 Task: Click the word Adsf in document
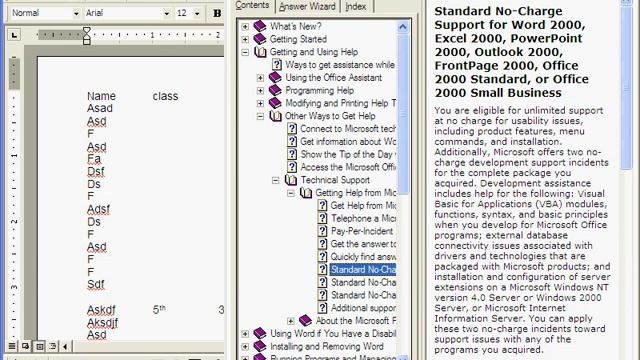98,209
